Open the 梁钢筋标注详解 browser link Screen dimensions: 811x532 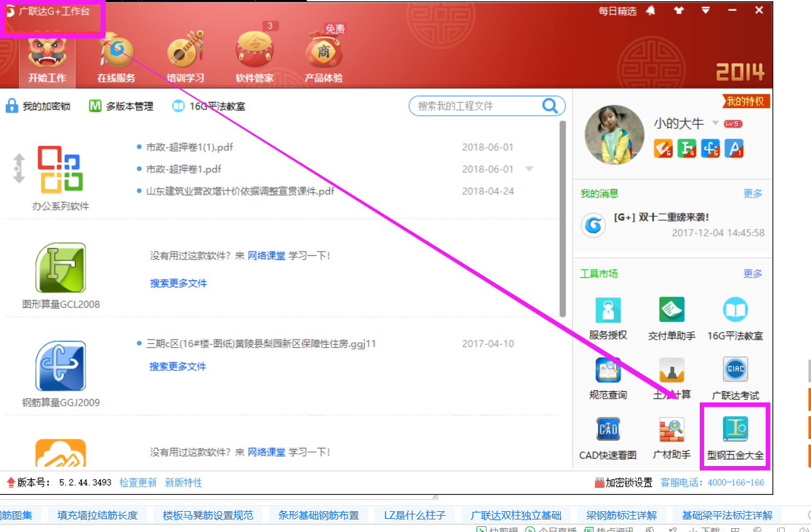click(x=622, y=515)
